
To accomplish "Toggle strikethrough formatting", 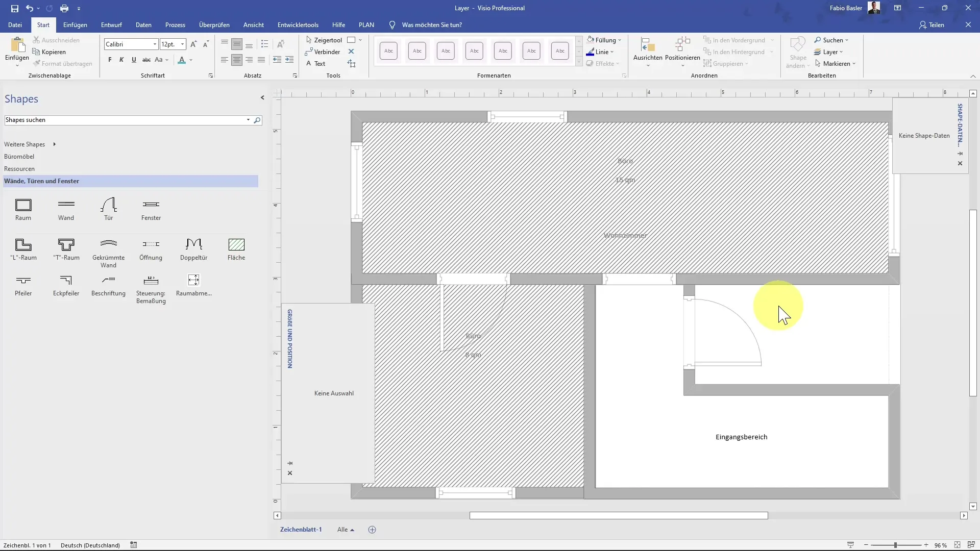I will point(146,60).
